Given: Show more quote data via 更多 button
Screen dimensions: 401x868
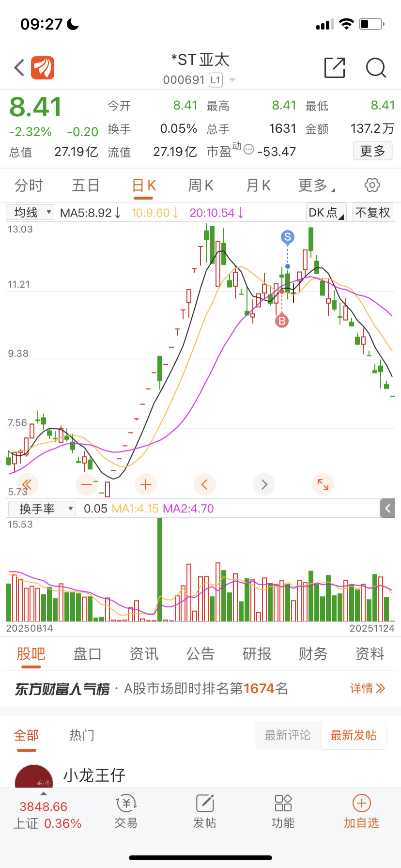Looking at the screenshot, I should click(372, 151).
